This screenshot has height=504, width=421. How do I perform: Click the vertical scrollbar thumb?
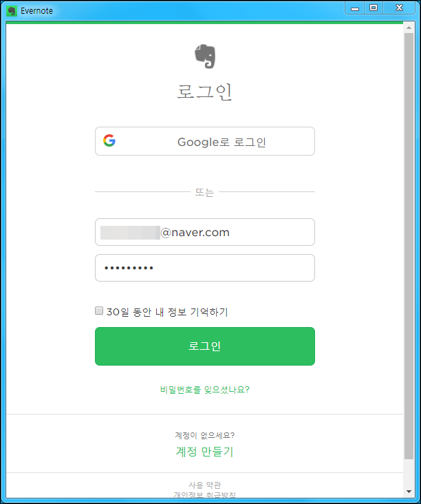tap(409, 246)
